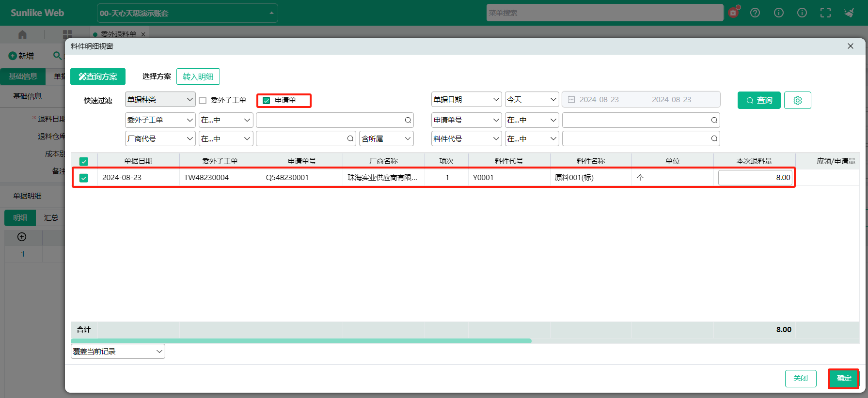Click the help question mark icon
The image size is (868, 398).
click(755, 13)
